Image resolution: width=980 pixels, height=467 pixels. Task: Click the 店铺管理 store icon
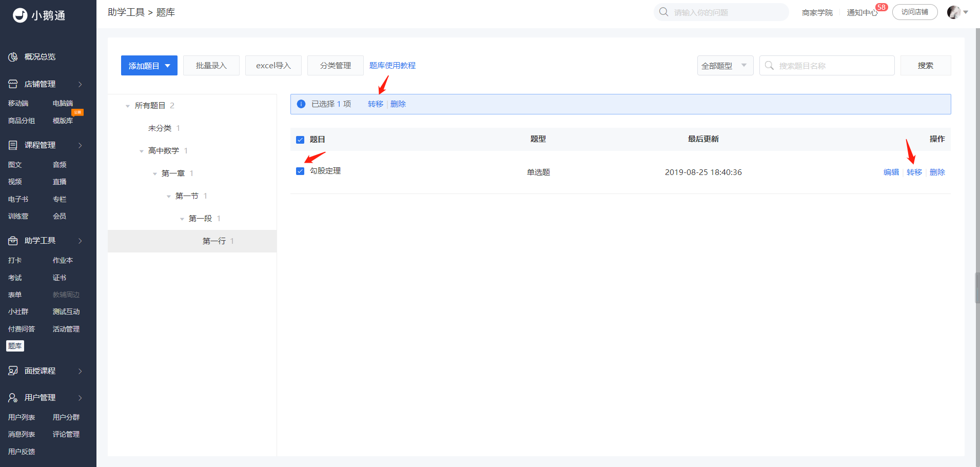(x=13, y=84)
